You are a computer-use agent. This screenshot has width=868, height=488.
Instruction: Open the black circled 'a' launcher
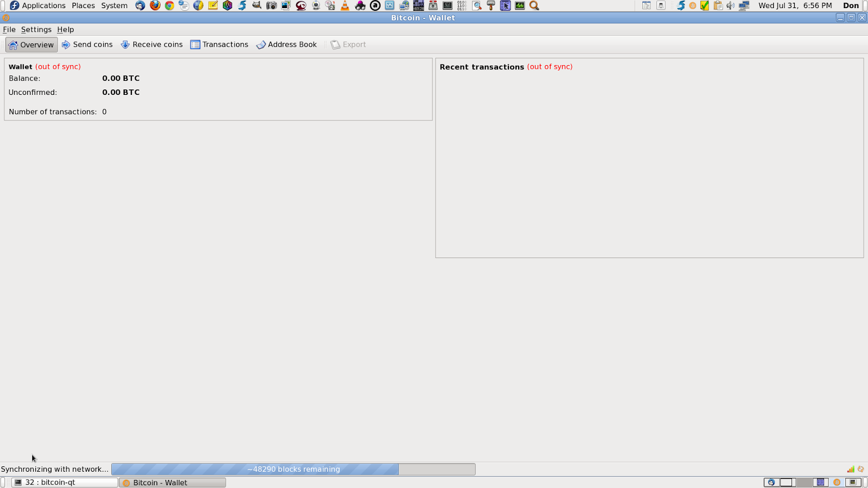(x=375, y=5)
